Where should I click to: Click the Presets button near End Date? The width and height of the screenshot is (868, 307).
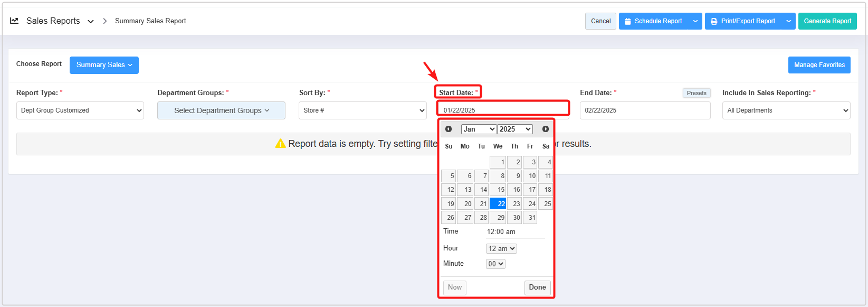696,93
